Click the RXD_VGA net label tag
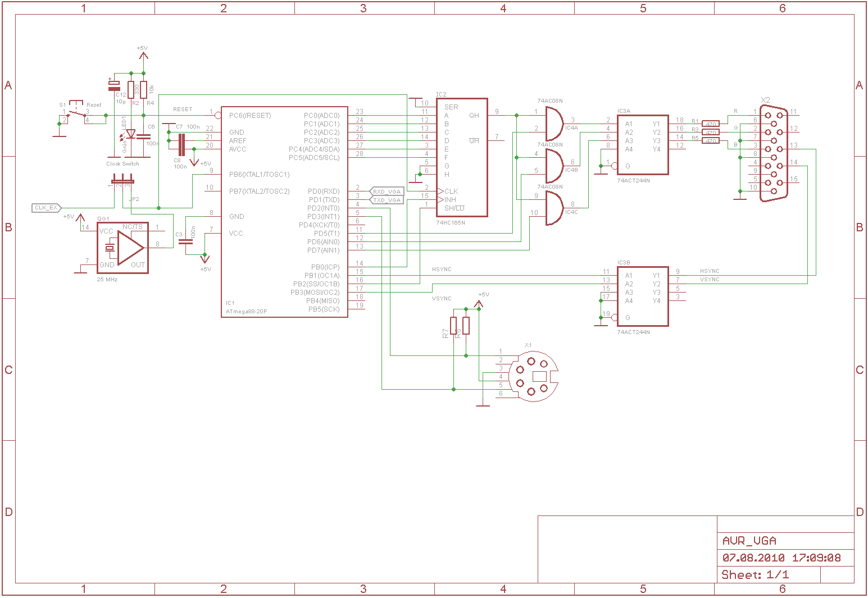The width and height of the screenshot is (868, 598). point(387,191)
